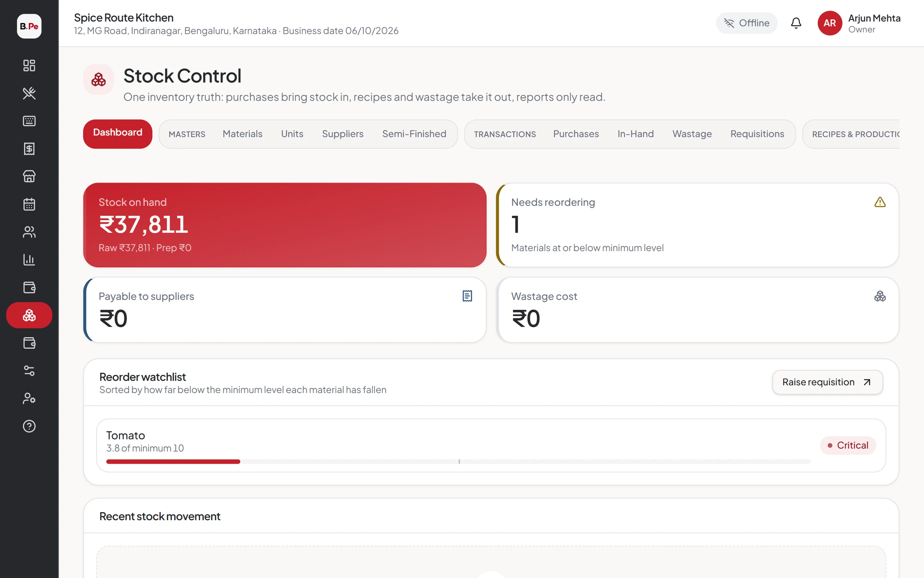Click the "Reorder watchlist" heading
Image resolution: width=924 pixels, height=578 pixels.
coord(142,377)
